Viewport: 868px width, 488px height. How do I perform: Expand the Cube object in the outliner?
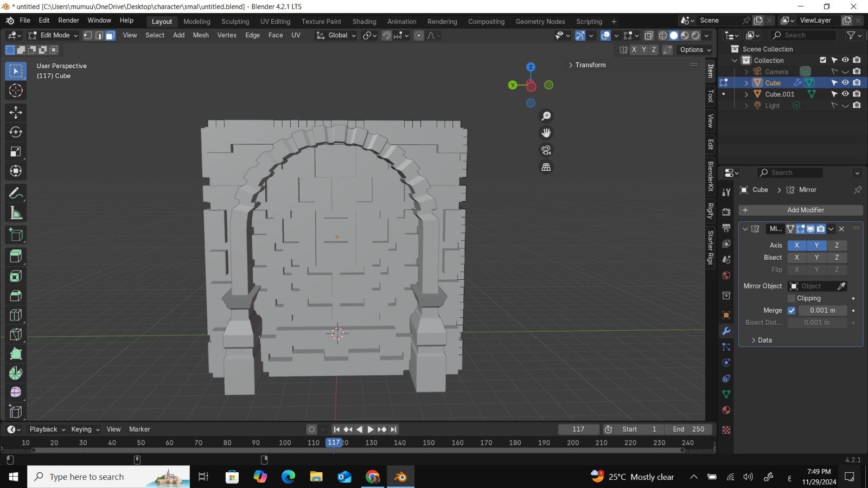click(x=746, y=83)
